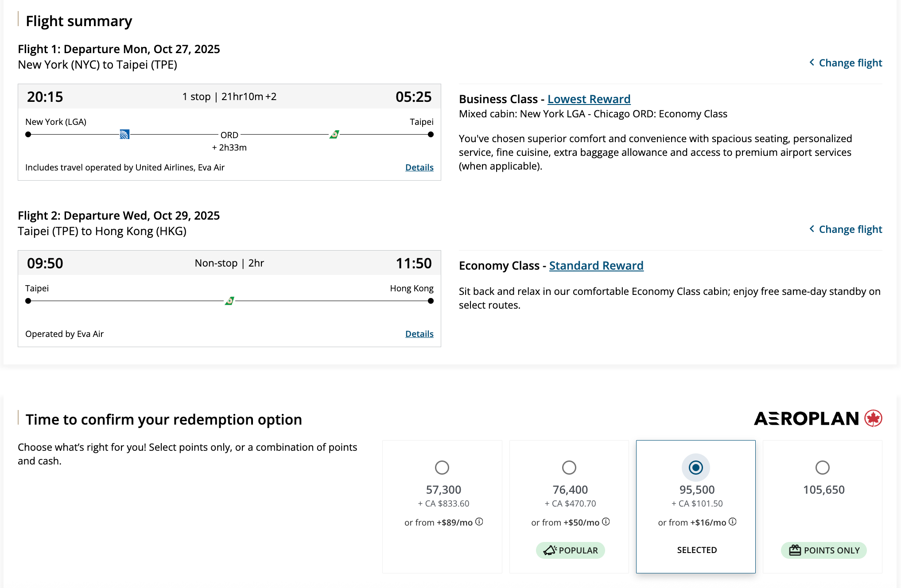Viewport: 901px width, 588px height.
Task: Select the 76,400 points radio button
Action: pyautogui.click(x=569, y=468)
